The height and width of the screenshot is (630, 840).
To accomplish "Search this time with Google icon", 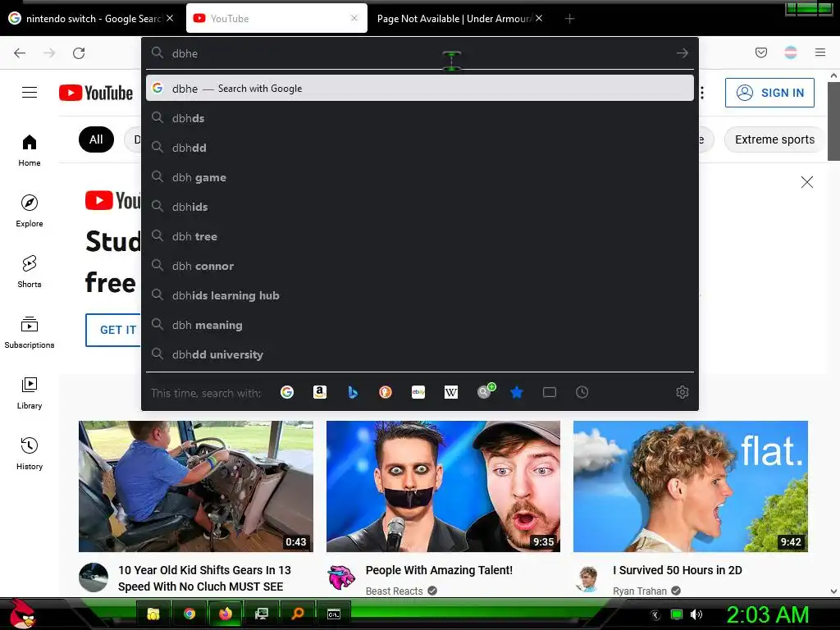I will pyautogui.click(x=287, y=392).
